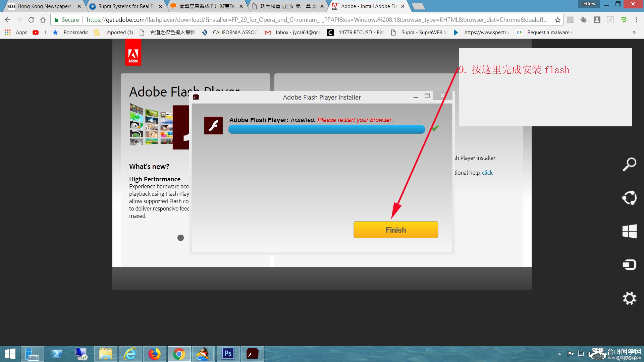Click the 'click' help link
644x362 pixels.
487,173
